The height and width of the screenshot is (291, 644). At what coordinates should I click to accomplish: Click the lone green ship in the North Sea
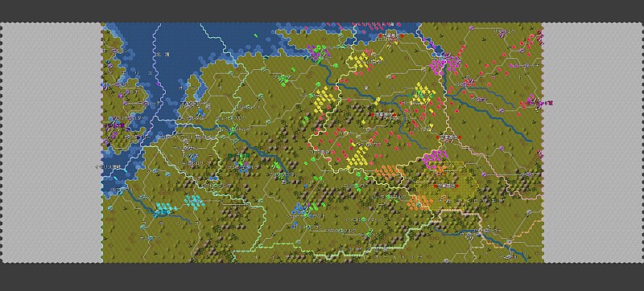click(x=256, y=35)
